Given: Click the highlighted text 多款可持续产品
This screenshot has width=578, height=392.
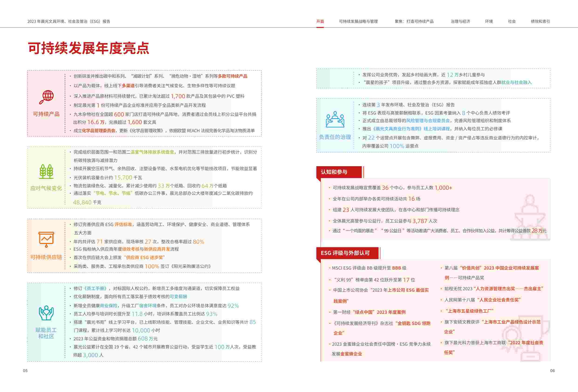Looking at the screenshot, I should point(233,76).
